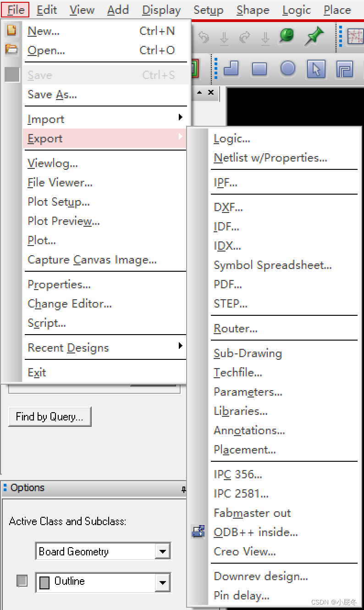364x610 pixels.
Task: Click the Find by Query... button
Action: click(50, 417)
